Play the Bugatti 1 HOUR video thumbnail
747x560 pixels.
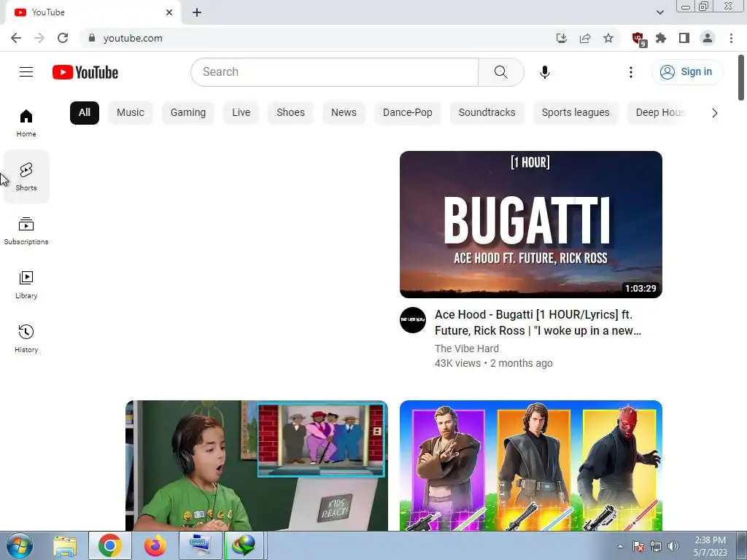click(x=531, y=225)
